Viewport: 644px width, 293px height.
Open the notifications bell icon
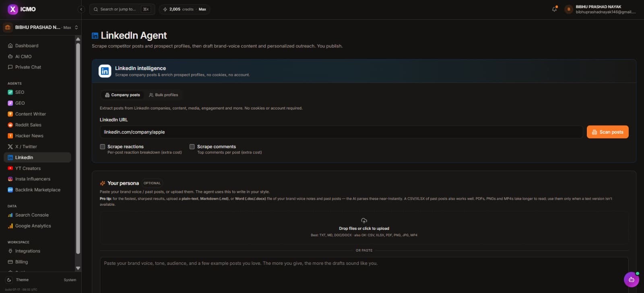(554, 9)
